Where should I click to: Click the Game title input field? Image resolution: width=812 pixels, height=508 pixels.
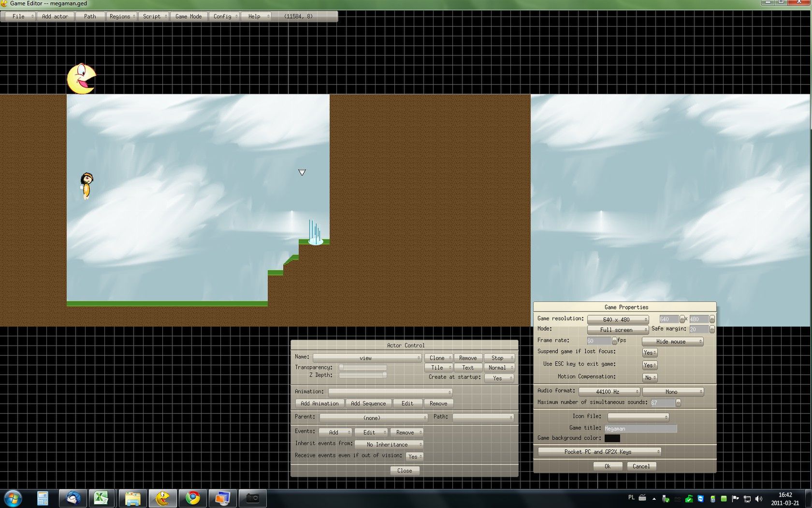pyautogui.click(x=640, y=429)
